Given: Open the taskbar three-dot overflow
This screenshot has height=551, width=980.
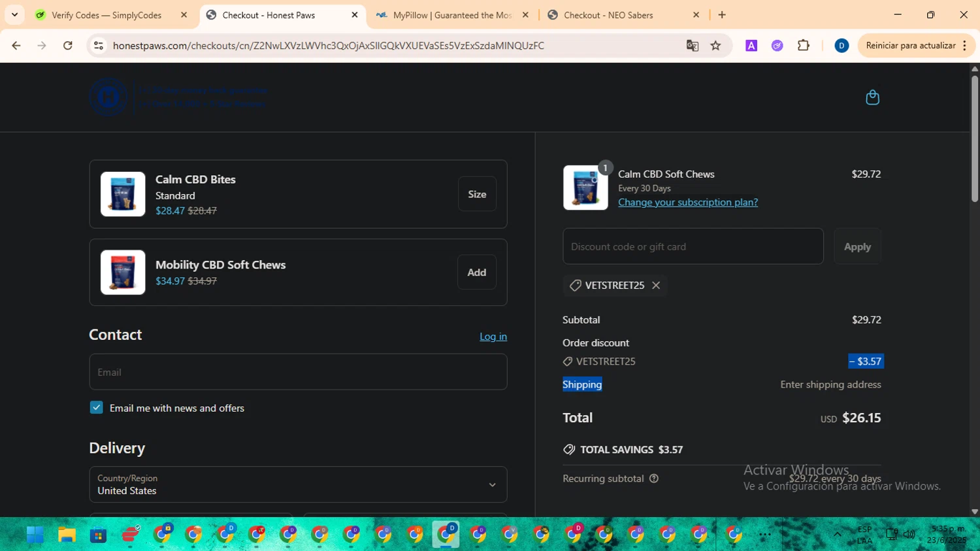Looking at the screenshot, I should [x=765, y=535].
